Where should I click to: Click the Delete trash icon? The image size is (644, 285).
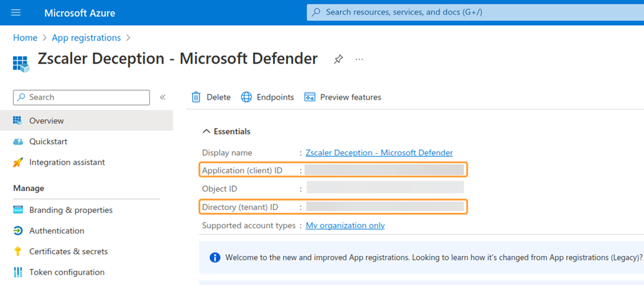point(196,97)
